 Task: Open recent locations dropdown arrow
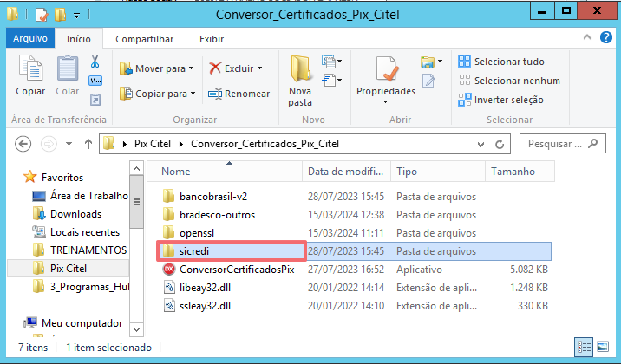click(69, 144)
